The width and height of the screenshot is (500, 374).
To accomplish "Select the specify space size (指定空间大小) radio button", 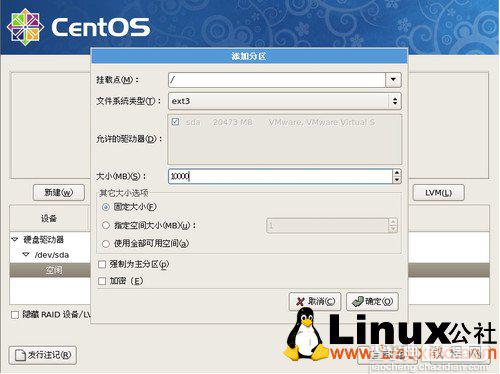I will pos(106,225).
